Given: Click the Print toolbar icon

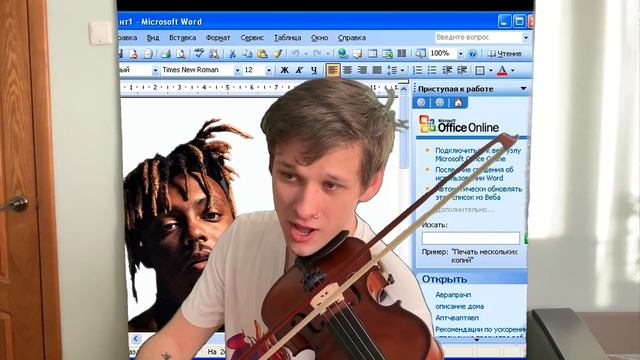Looking at the screenshot, I should pos(165,53).
